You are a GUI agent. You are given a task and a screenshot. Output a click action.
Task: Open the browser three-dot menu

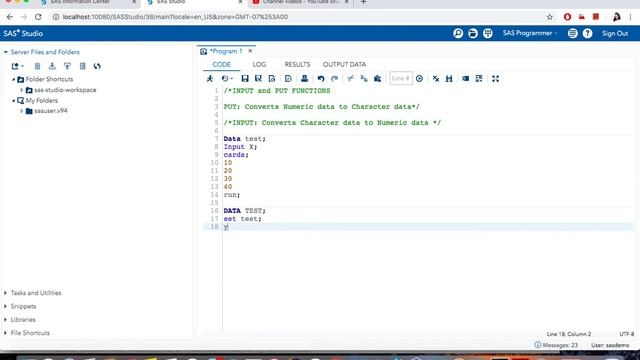point(631,17)
